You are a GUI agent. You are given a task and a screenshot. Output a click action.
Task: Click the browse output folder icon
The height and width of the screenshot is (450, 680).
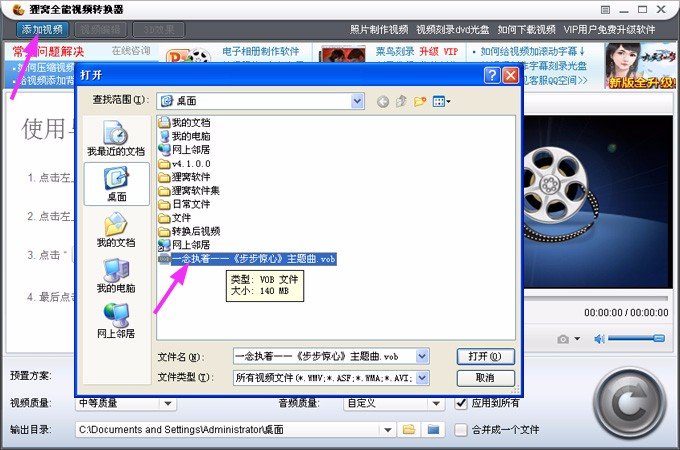click(409, 430)
